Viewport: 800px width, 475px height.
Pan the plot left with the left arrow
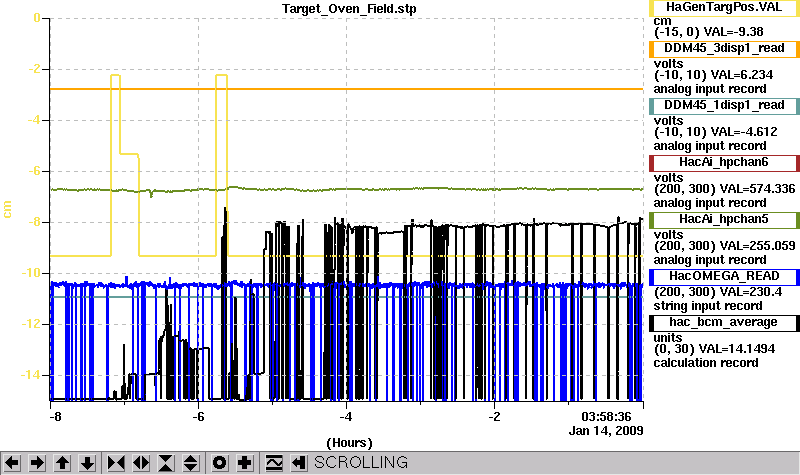(12, 463)
